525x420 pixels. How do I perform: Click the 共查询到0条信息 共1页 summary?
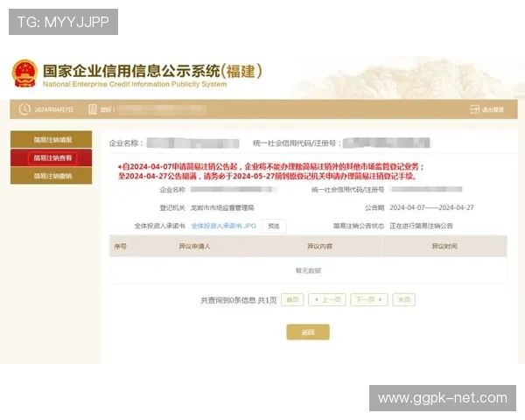(239, 300)
